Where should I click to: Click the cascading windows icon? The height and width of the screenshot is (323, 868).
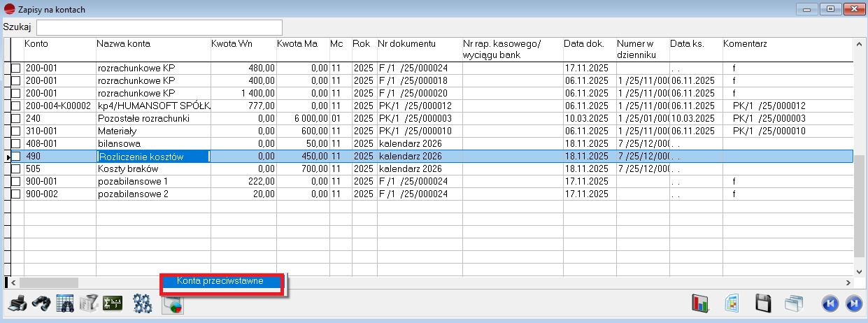pyautogui.click(x=793, y=304)
